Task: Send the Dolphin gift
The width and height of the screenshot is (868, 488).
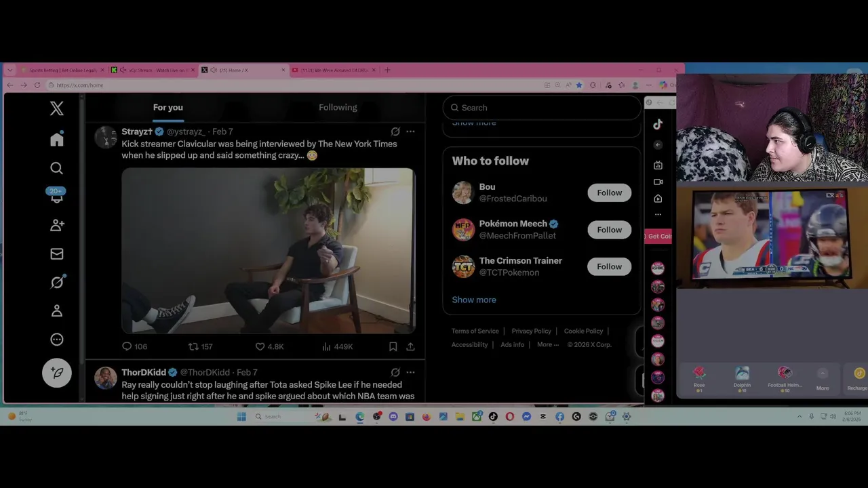Action: 742,378
